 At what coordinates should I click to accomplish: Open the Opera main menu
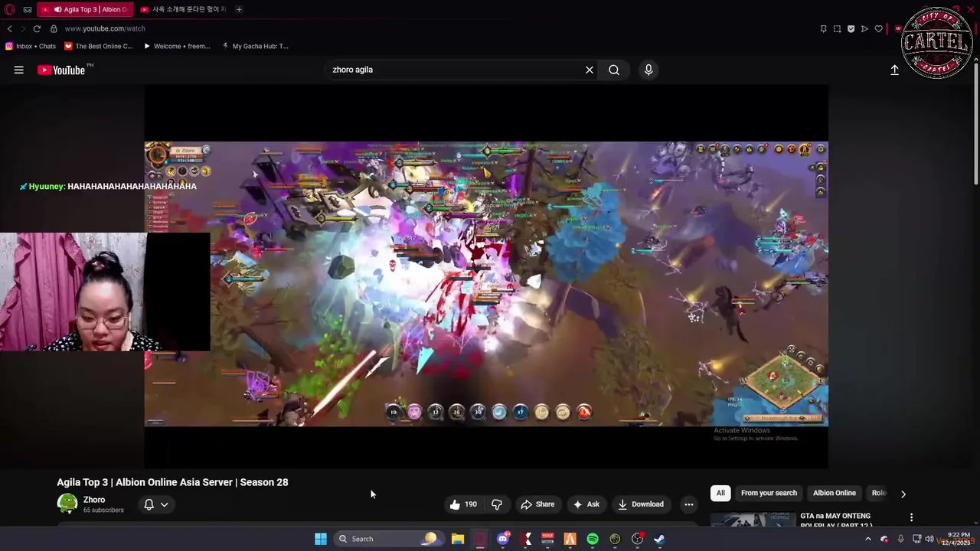point(10,9)
